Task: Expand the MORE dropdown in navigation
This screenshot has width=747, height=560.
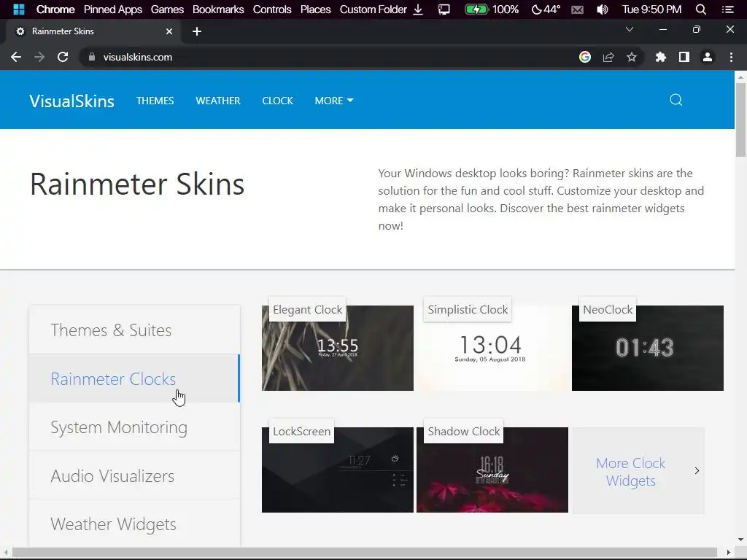Action: tap(333, 101)
